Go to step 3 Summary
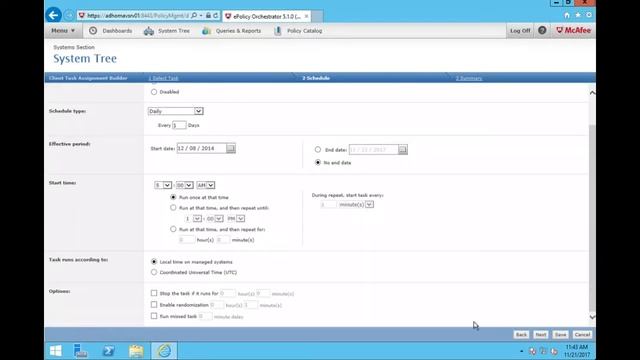 pos(469,78)
